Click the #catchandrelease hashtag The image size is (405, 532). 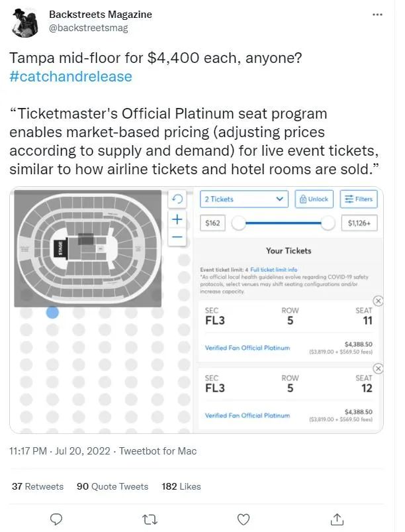(x=71, y=76)
